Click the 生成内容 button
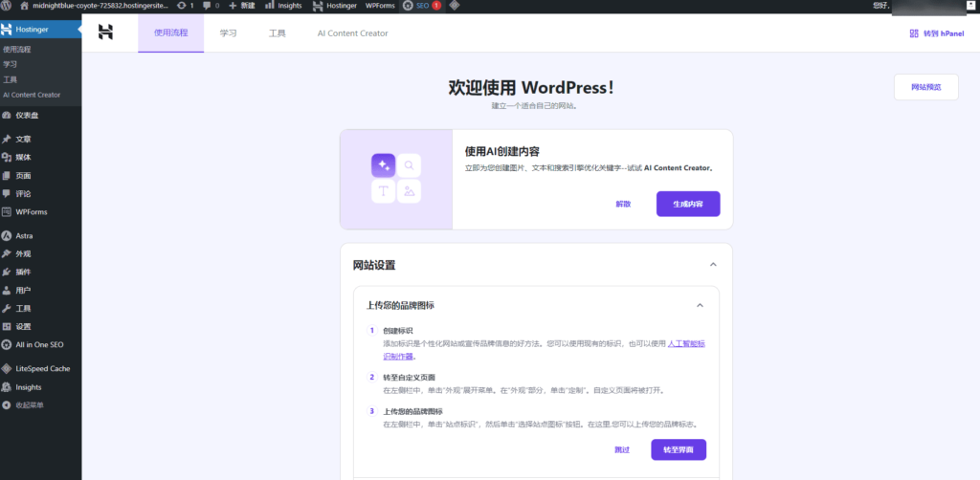 pyautogui.click(x=687, y=204)
